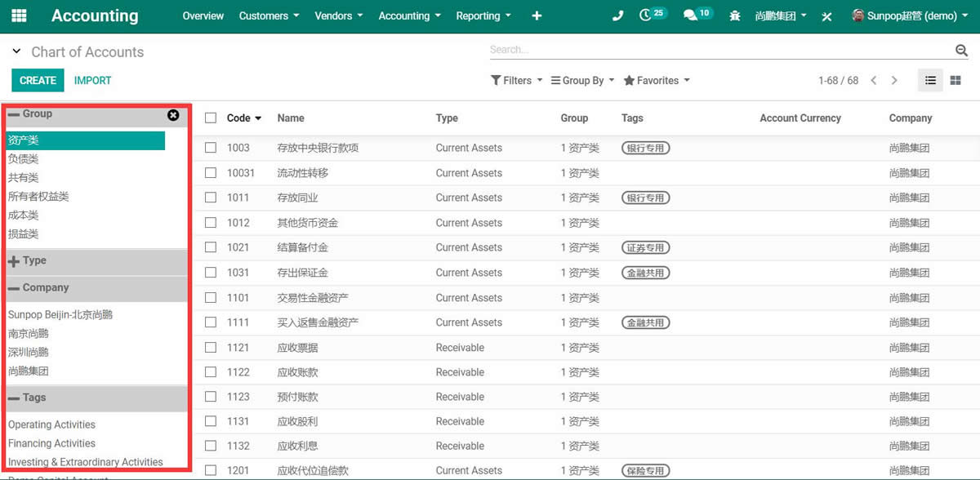
Task: Click the debug bug icon
Action: [x=735, y=16]
